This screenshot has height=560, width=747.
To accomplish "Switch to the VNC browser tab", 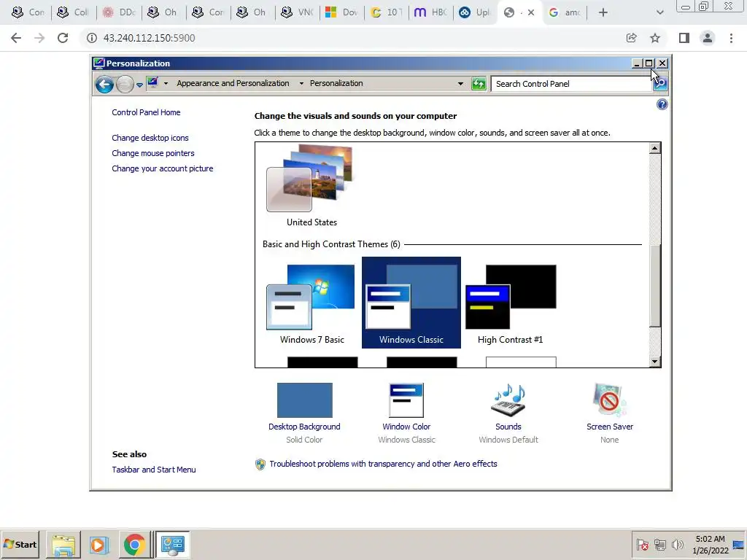I will tap(298, 12).
